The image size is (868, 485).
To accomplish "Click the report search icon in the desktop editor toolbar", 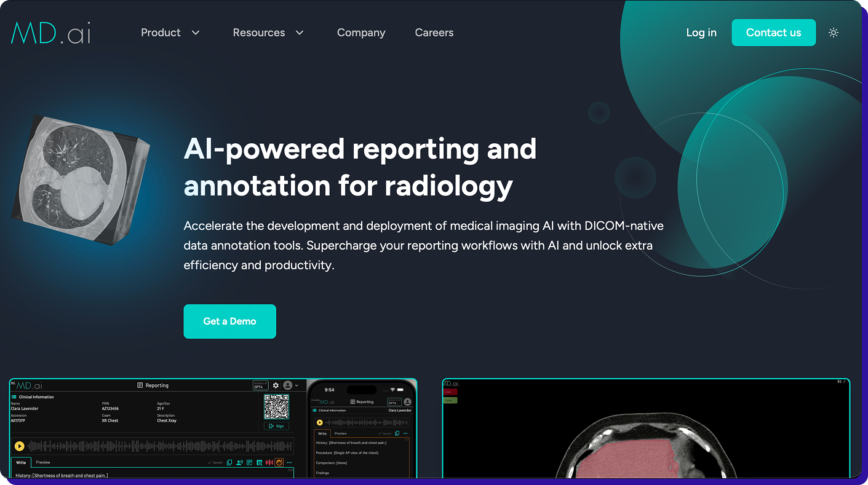I will [x=260, y=462].
